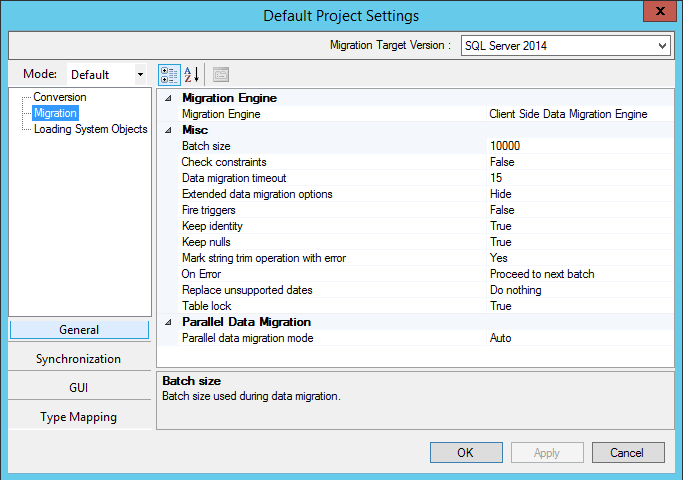The width and height of the screenshot is (684, 480).
Task: Click the Alphabetical sort icon
Action: [x=192, y=74]
